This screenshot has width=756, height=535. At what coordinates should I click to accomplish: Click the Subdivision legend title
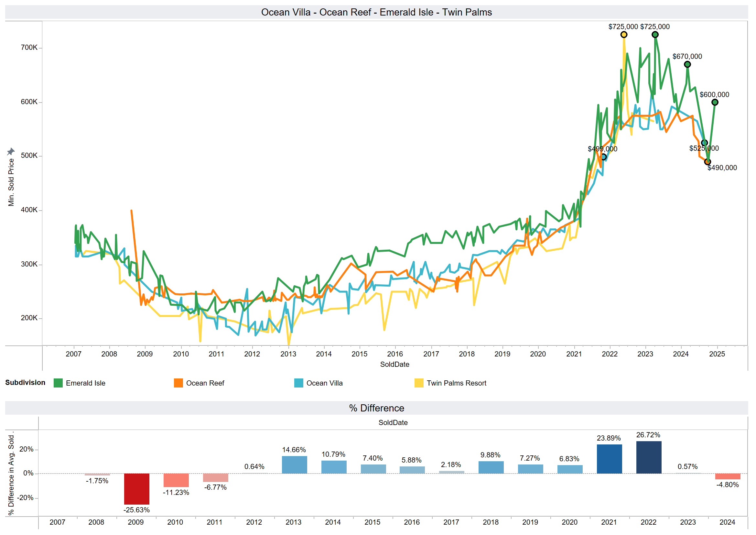(x=25, y=383)
